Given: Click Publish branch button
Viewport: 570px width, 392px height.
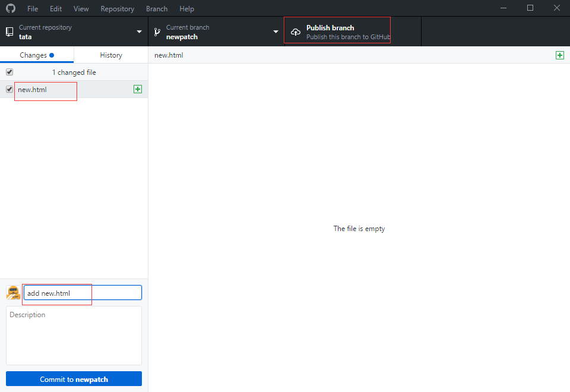Looking at the screenshot, I should click(353, 31).
